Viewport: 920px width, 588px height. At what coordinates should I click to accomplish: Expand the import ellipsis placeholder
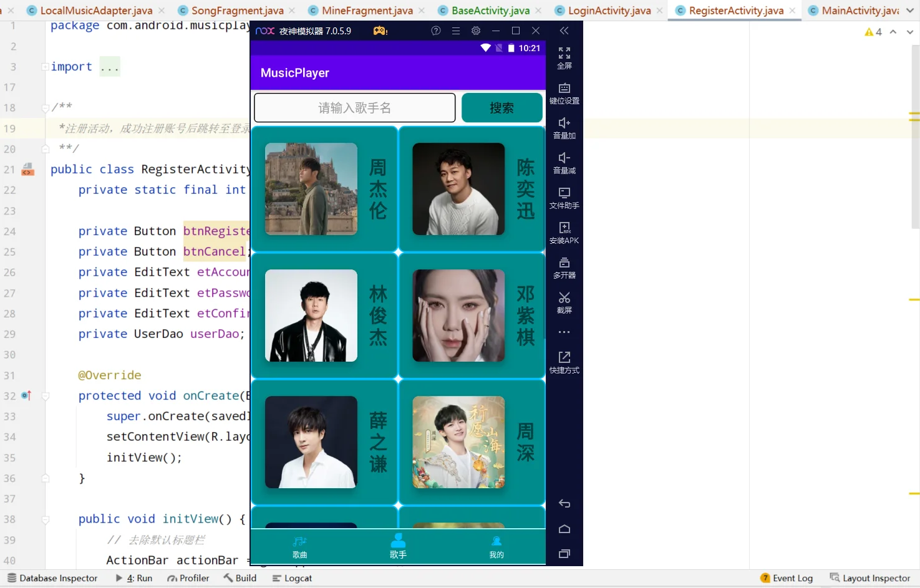pyautogui.click(x=110, y=67)
